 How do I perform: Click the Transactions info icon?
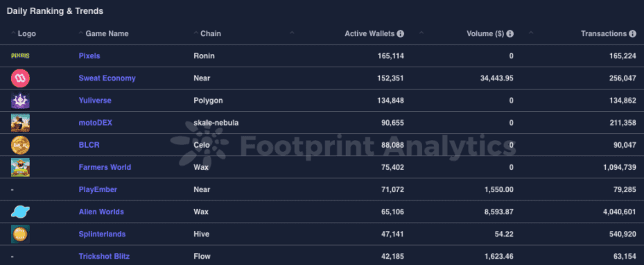pos(633,34)
